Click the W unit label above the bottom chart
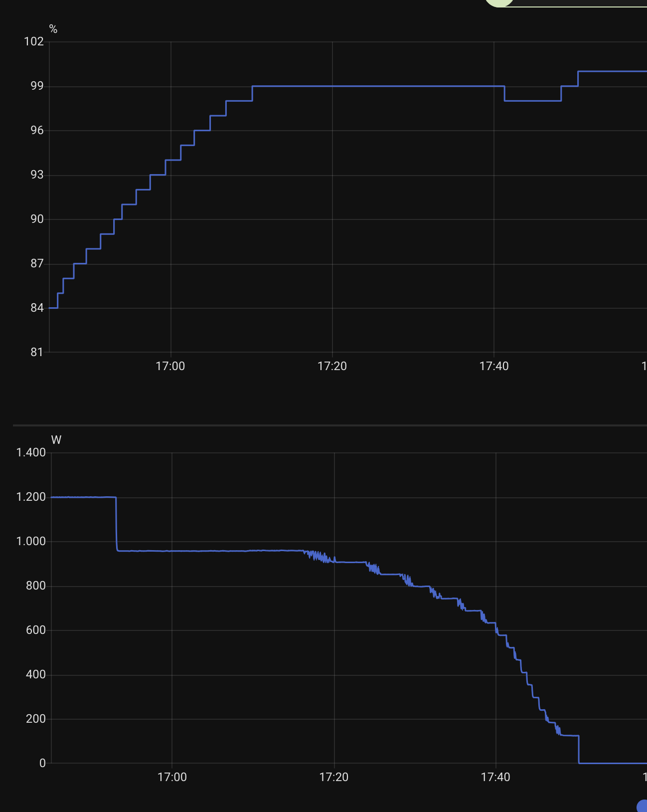 point(56,440)
